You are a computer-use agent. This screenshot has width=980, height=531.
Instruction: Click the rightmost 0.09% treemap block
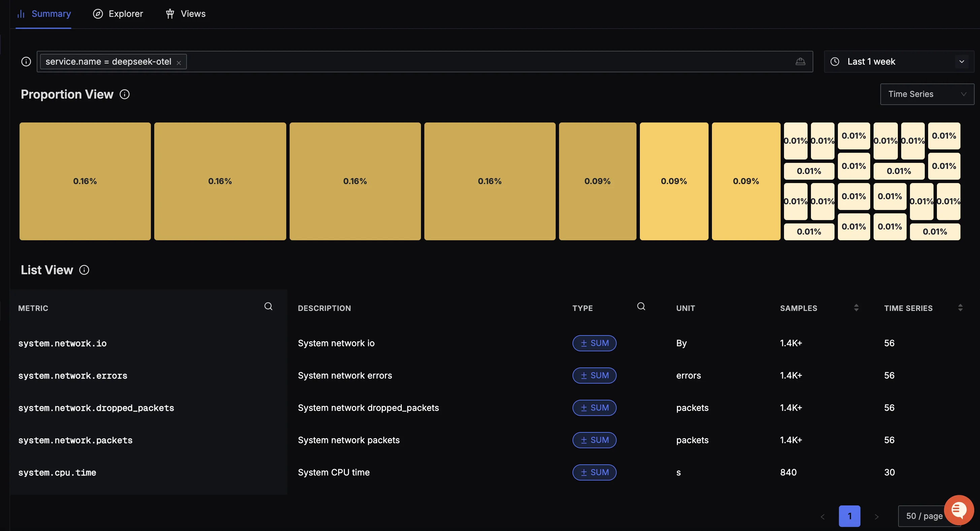pos(746,181)
